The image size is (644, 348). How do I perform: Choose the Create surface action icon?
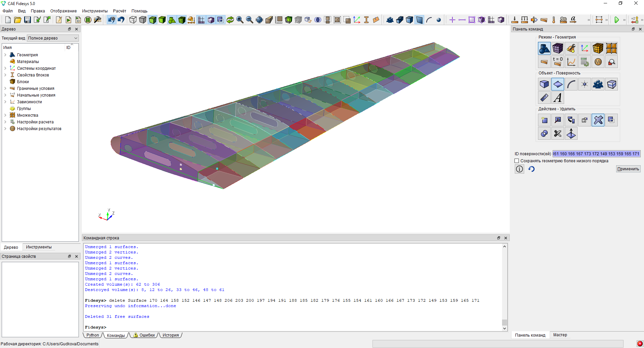544,120
